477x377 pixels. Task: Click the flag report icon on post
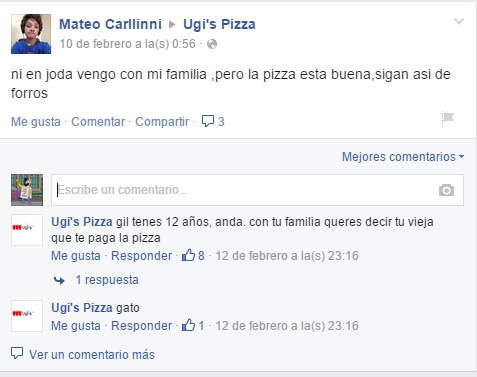pos(447,119)
